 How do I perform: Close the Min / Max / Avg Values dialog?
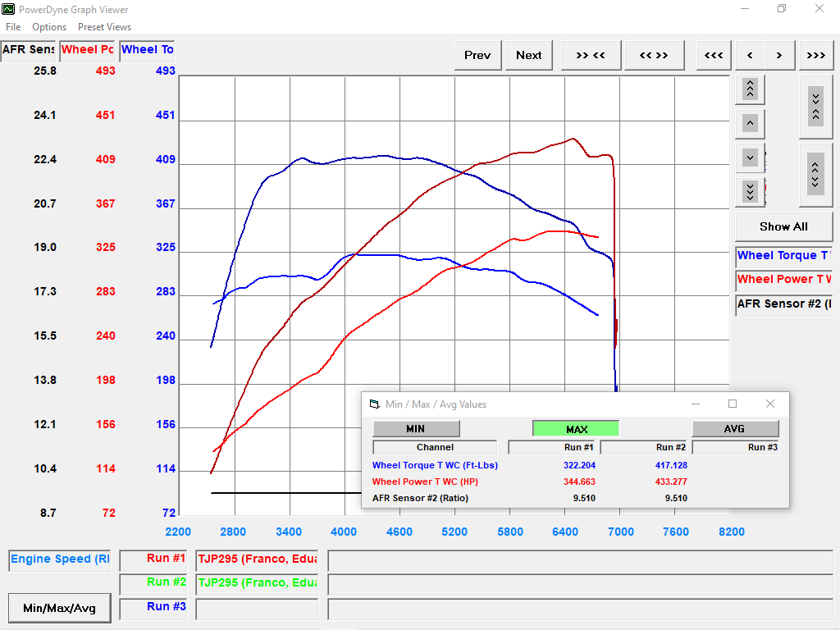pyautogui.click(x=769, y=404)
